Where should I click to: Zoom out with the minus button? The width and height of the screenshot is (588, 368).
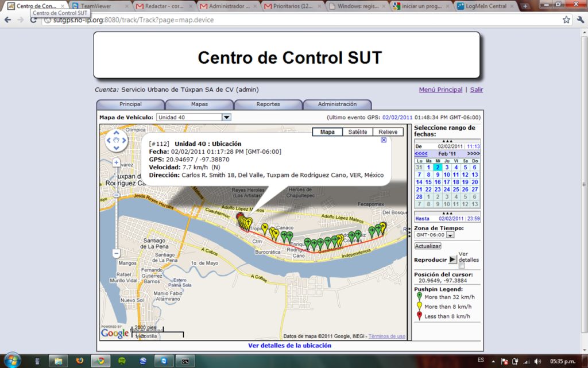(x=116, y=253)
